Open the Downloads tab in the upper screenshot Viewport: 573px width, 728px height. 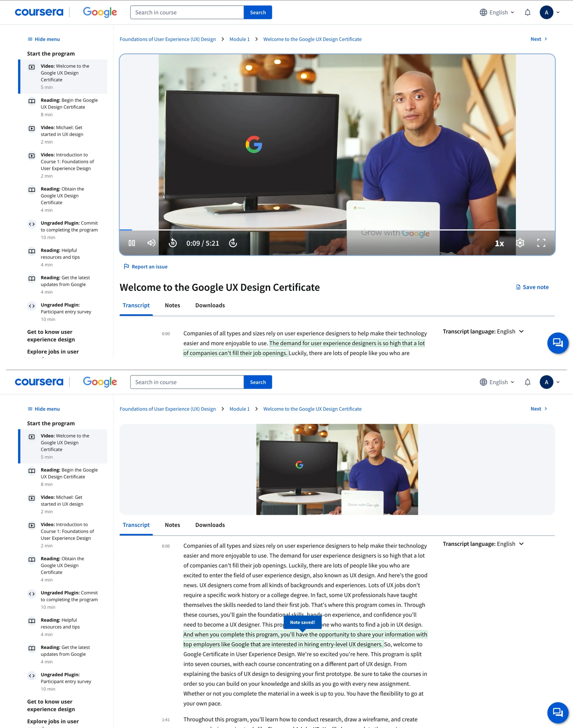click(x=210, y=305)
